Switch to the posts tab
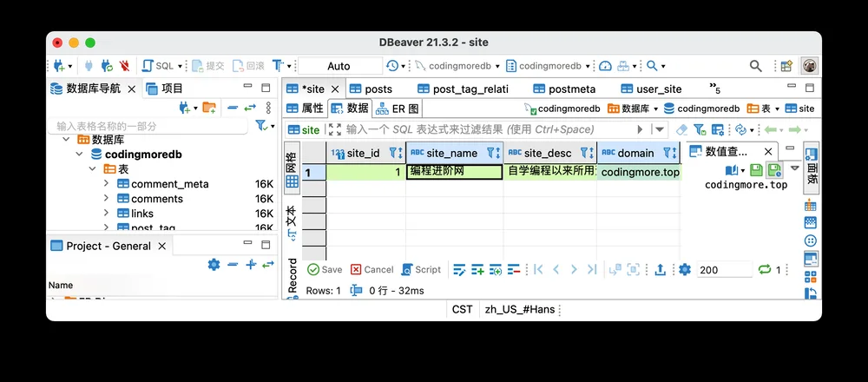Screen dimensions: 868x382 tap(371, 89)
